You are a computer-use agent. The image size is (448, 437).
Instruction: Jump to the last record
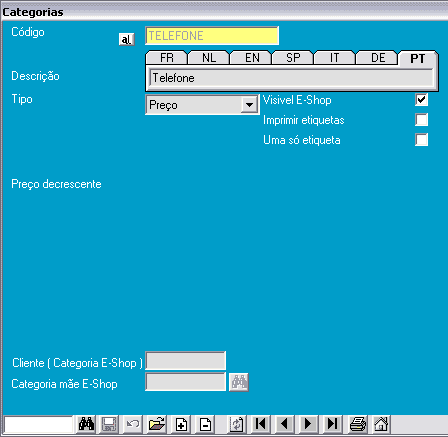coord(333,424)
